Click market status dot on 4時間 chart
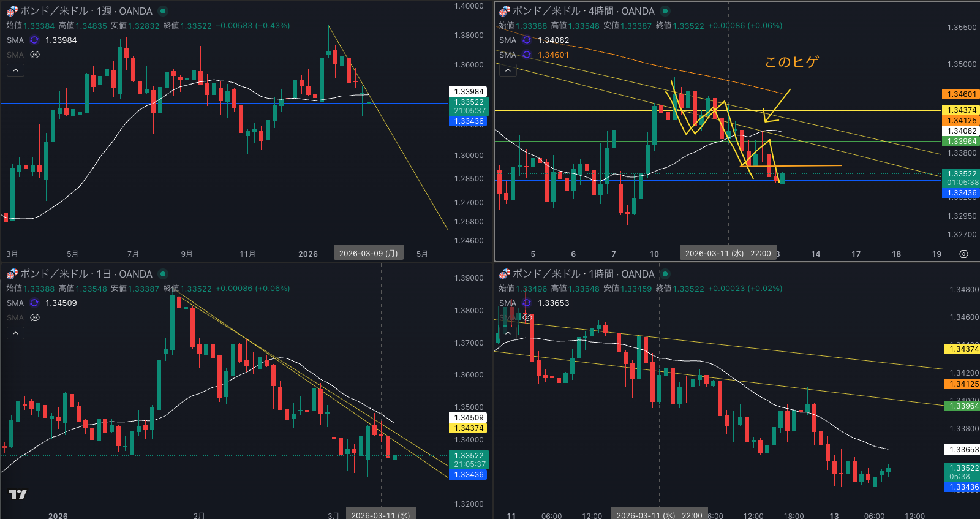The width and height of the screenshot is (980, 519). (665, 11)
